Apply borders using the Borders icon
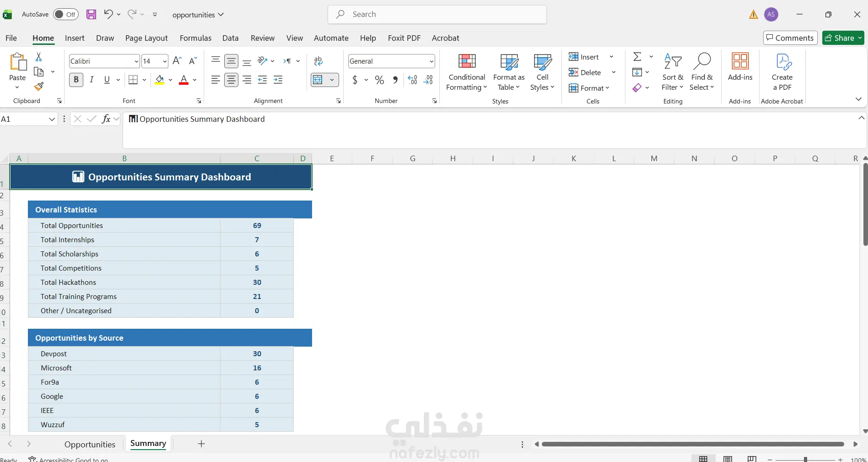 tap(133, 80)
